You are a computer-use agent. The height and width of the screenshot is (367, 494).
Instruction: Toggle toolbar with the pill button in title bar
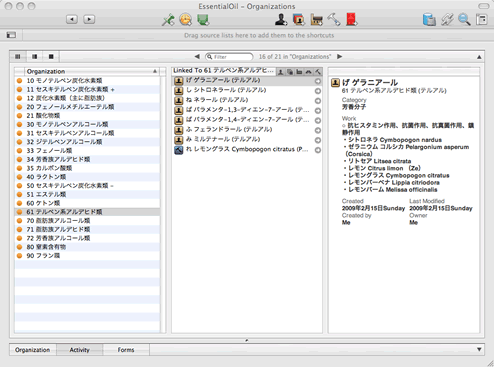coord(483,6)
